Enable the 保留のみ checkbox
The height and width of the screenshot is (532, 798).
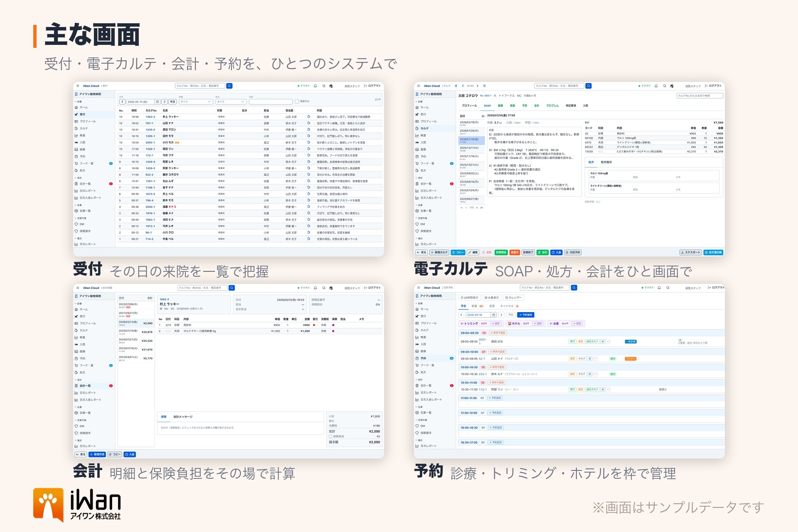point(297,101)
